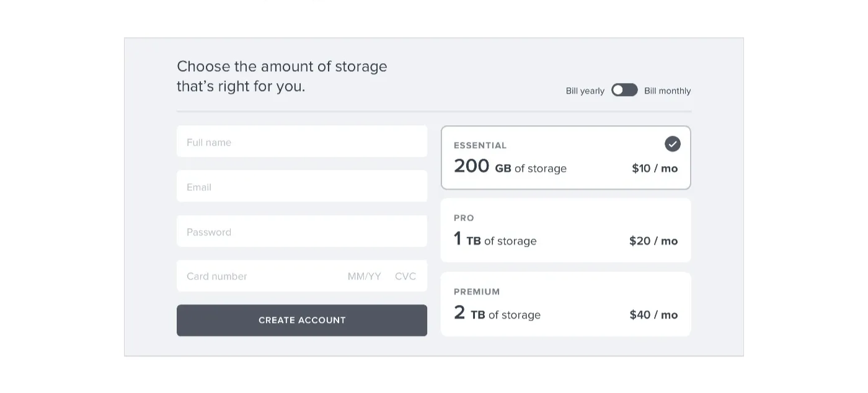The height and width of the screenshot is (393, 868).
Task: Select the Premium plan heading
Action: (x=476, y=292)
